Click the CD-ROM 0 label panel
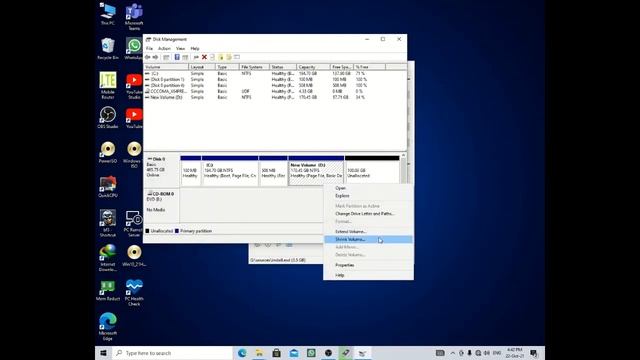This screenshot has width=640, height=360. 161,205
